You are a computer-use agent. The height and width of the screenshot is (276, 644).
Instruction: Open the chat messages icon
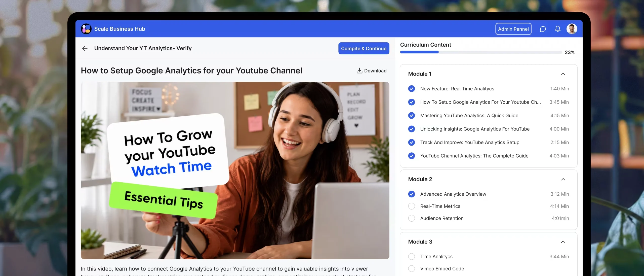(x=543, y=29)
